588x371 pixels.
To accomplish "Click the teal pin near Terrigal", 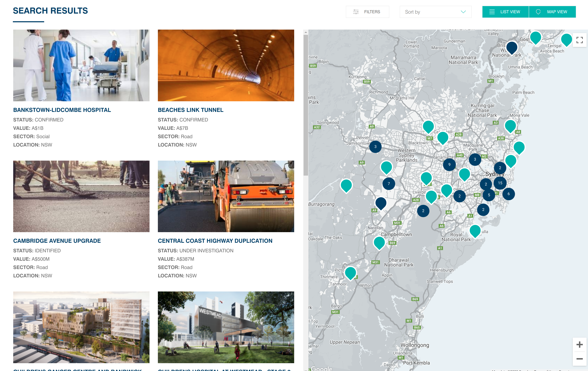I will pos(566,39).
